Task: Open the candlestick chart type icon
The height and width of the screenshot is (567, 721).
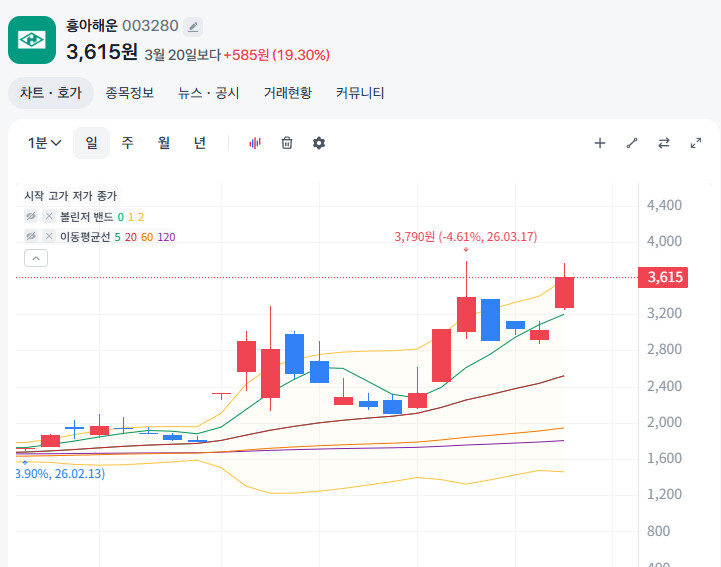Action: pyautogui.click(x=255, y=143)
